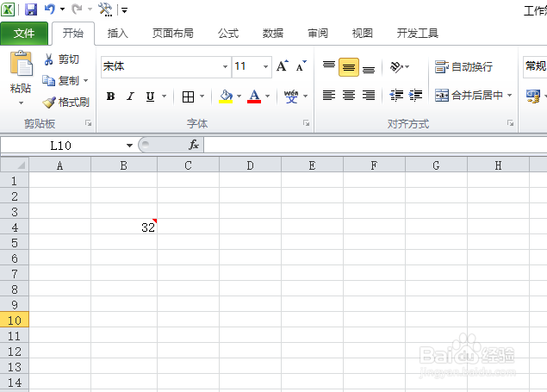Open the 字体 dialog launcher
Viewport: 547px width, 392px height.
tap(306, 123)
